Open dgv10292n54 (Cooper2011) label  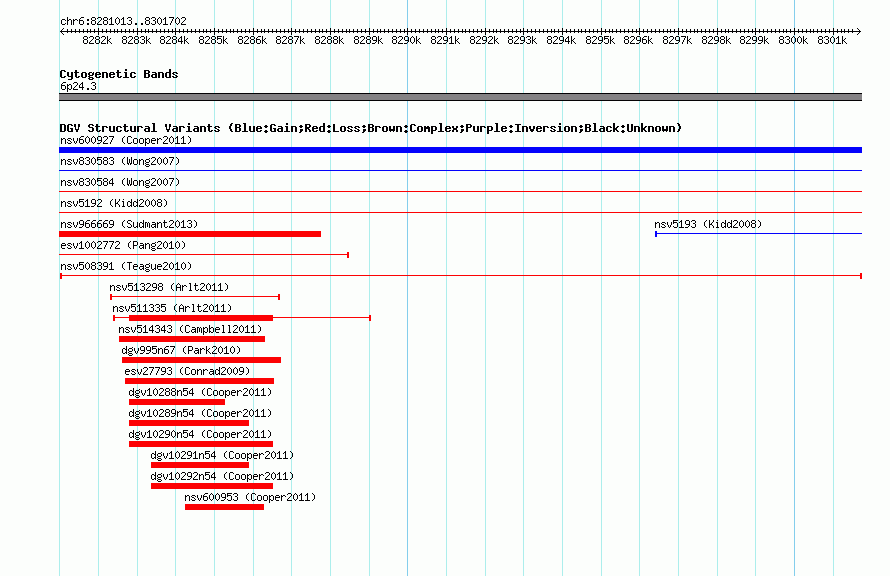(x=222, y=476)
